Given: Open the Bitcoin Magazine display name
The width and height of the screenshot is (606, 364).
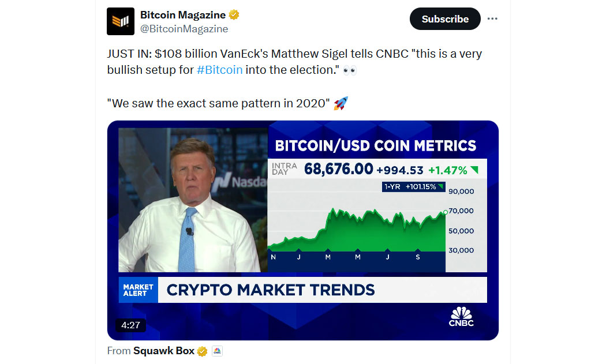Looking at the screenshot, I should [183, 15].
